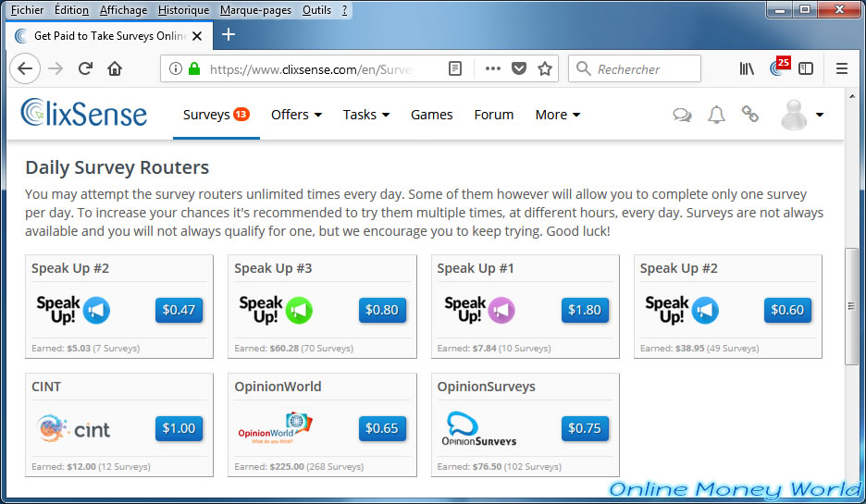The image size is (866, 504).
Task: Open the Édition menu
Action: (71, 10)
